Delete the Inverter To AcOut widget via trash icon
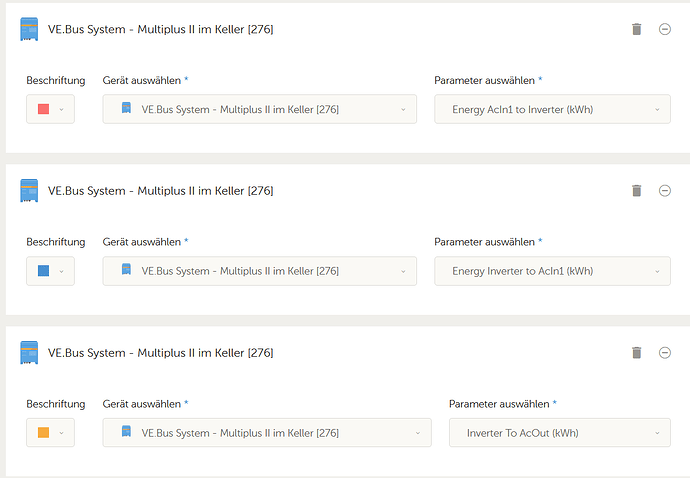Screen dimensions: 690x478 (x=636, y=353)
